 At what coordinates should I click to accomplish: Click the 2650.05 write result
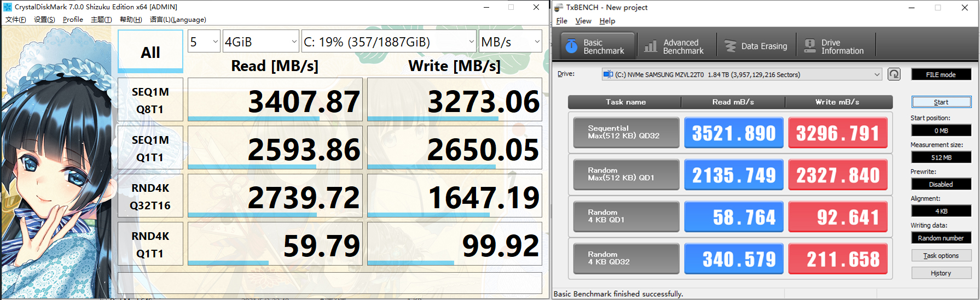454,148
